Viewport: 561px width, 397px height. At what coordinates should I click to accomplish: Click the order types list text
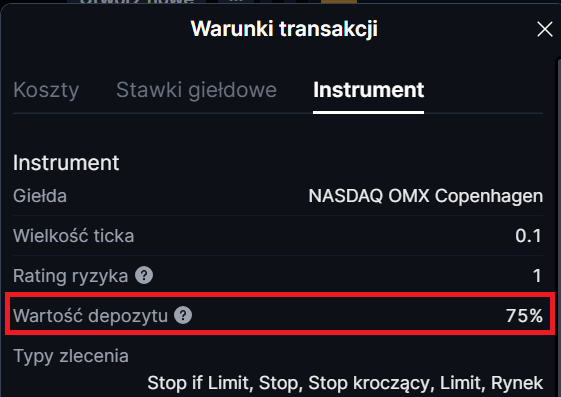click(345, 383)
